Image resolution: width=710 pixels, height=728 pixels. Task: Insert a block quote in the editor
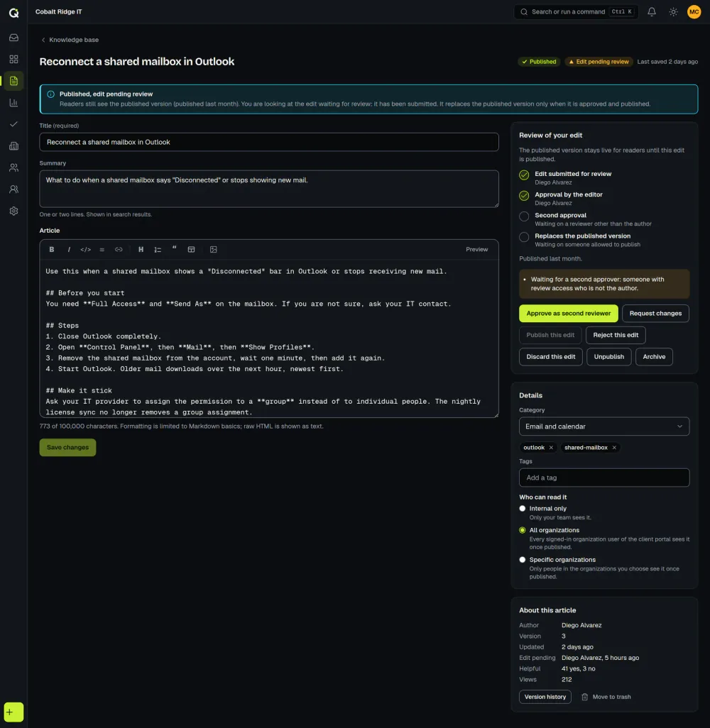click(174, 249)
